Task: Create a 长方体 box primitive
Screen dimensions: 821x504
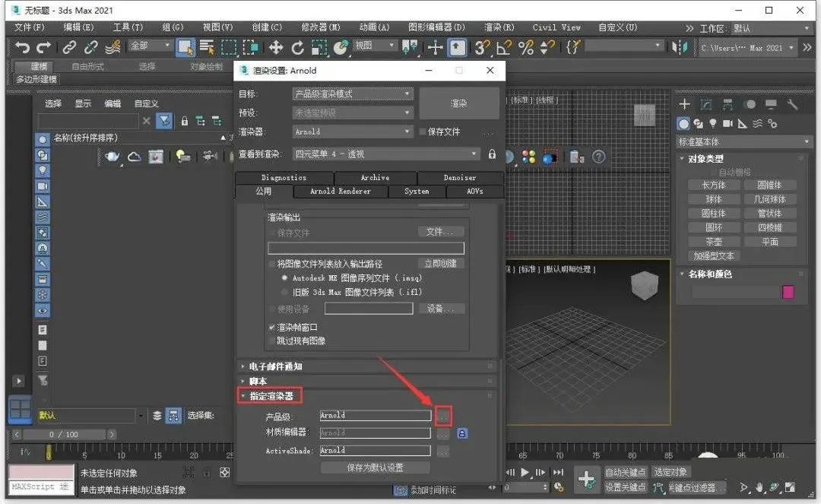Action: tap(713, 185)
